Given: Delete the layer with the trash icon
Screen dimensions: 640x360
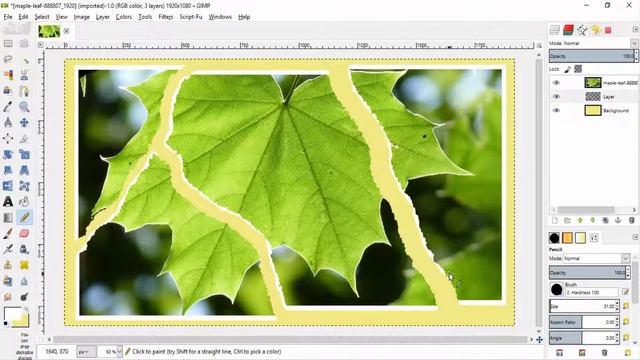Looking at the screenshot, I should pos(631,220).
